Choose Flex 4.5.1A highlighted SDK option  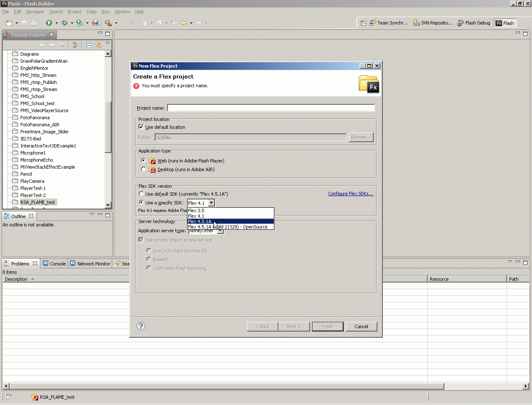pyautogui.click(x=231, y=221)
